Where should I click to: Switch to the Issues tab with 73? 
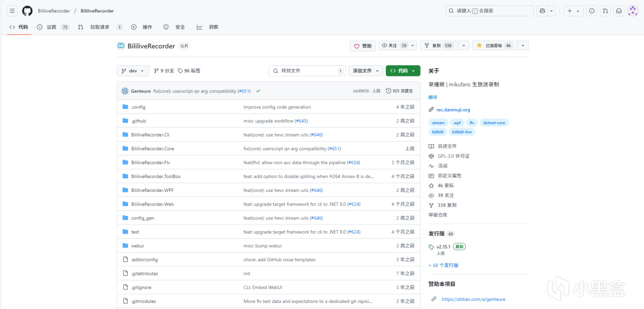[53, 27]
